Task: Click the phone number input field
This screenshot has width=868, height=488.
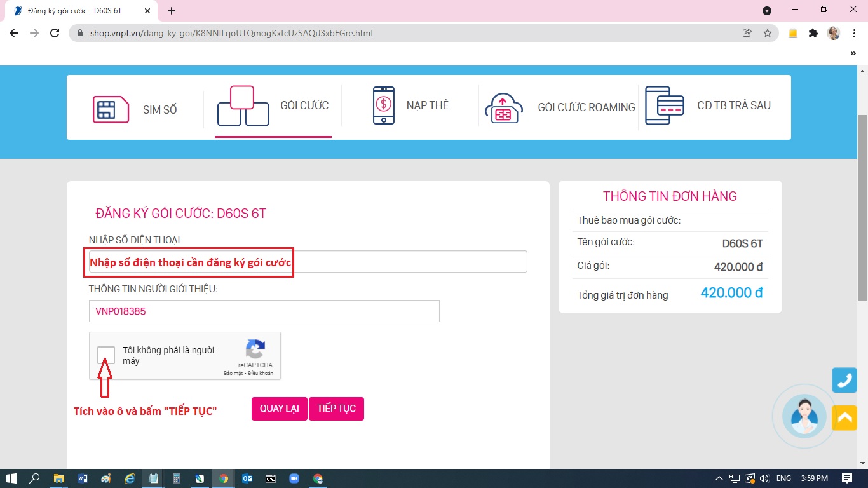Action: (x=308, y=262)
